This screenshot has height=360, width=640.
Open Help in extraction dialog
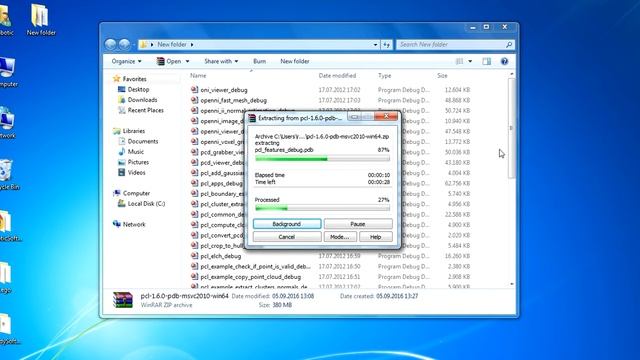(376, 237)
